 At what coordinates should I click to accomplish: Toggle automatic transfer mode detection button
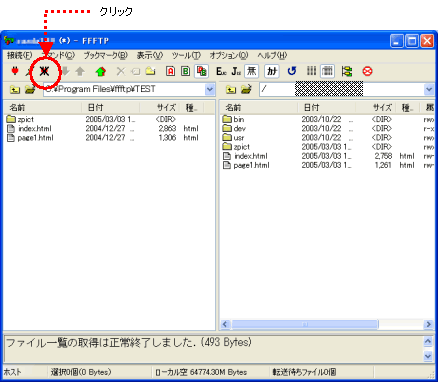coord(201,71)
